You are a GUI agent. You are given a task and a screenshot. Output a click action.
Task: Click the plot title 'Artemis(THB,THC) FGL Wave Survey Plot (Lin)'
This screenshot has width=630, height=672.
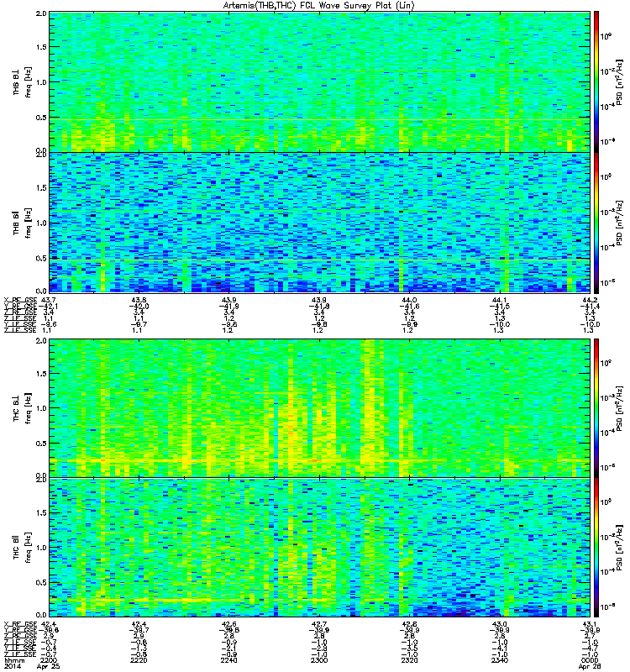[319, 6]
